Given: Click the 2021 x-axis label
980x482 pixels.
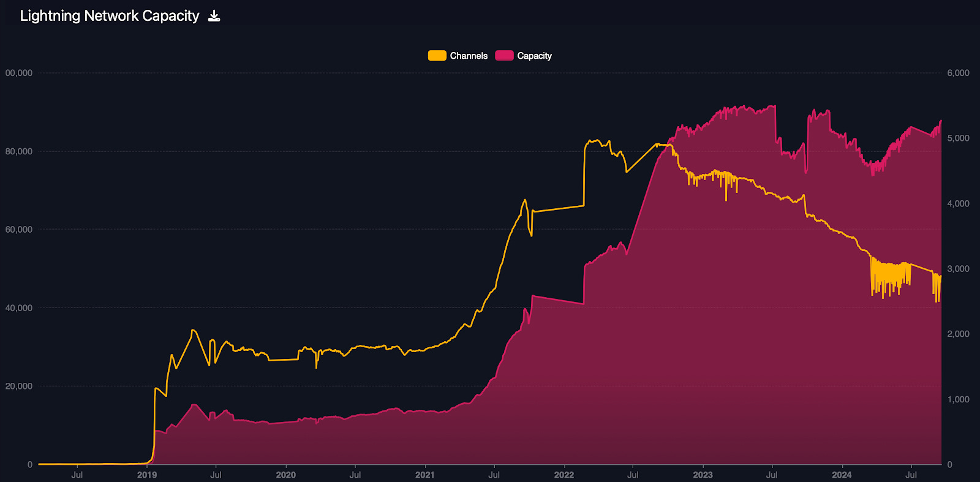Looking at the screenshot, I should tap(424, 475).
